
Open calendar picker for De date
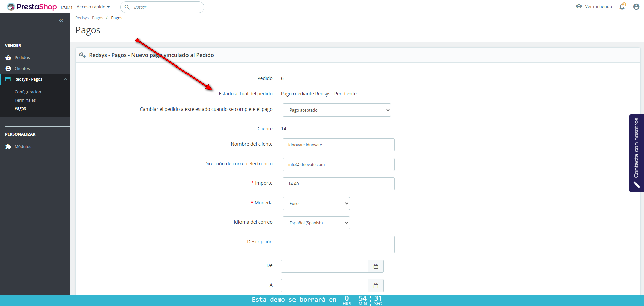(376, 266)
